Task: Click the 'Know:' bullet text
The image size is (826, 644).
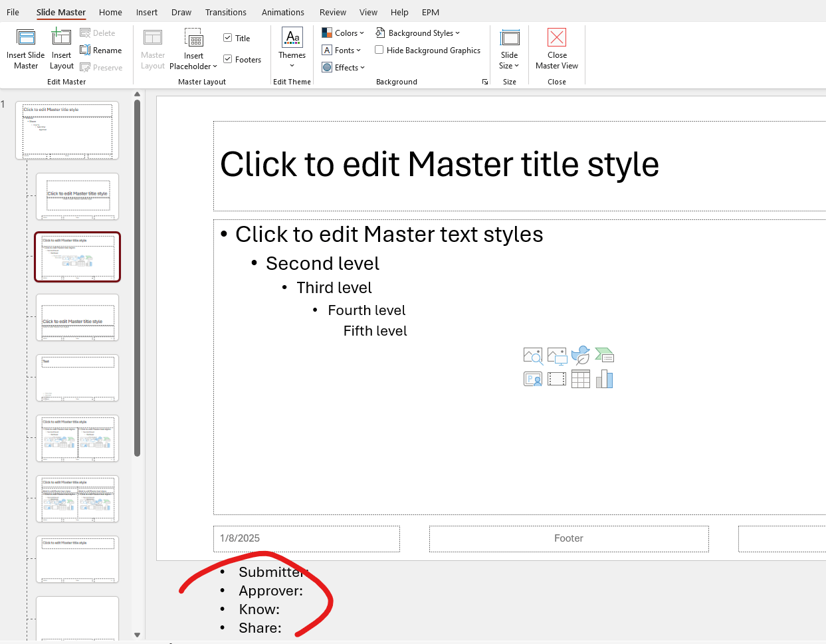Action: click(x=259, y=609)
